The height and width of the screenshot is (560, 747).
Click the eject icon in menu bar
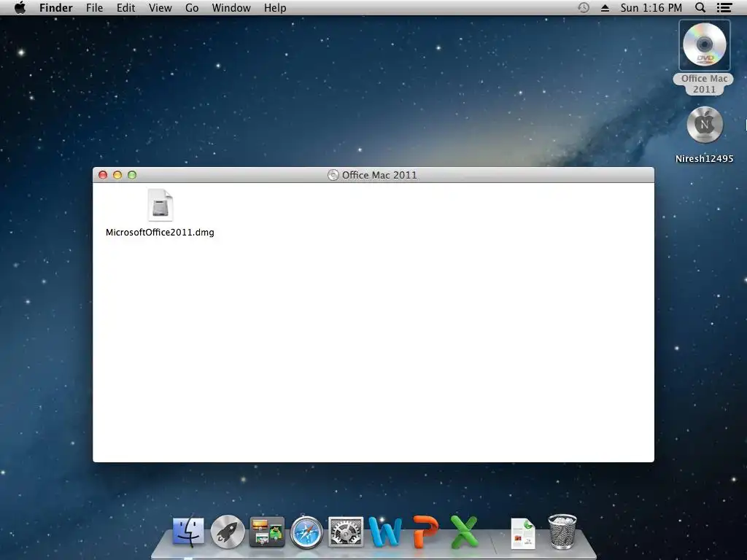(605, 8)
